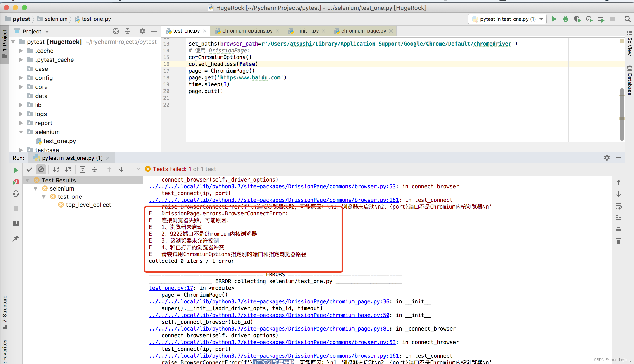Collapse Test Results root node
This screenshot has height=364, width=634.
[28, 180]
